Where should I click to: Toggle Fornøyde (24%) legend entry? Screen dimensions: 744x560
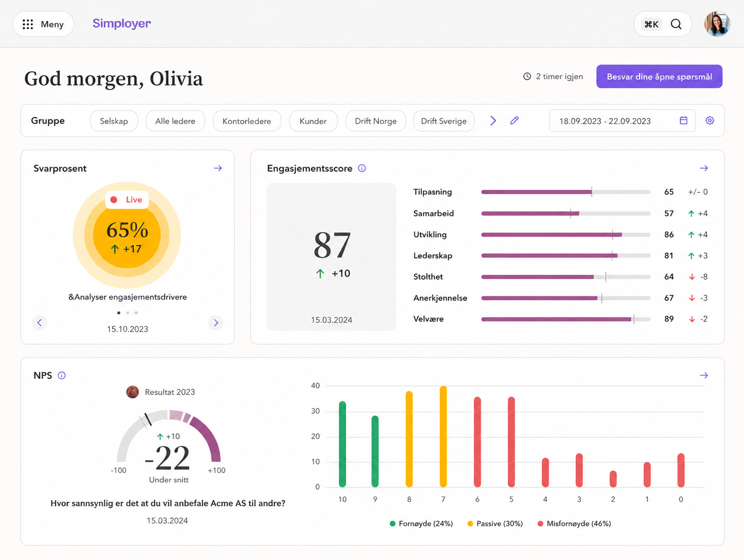point(421,523)
